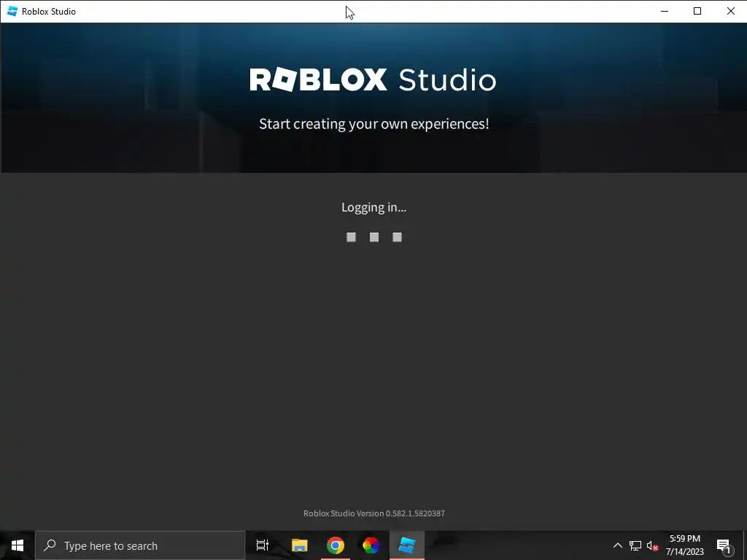Open network status tray icon

pos(635,545)
